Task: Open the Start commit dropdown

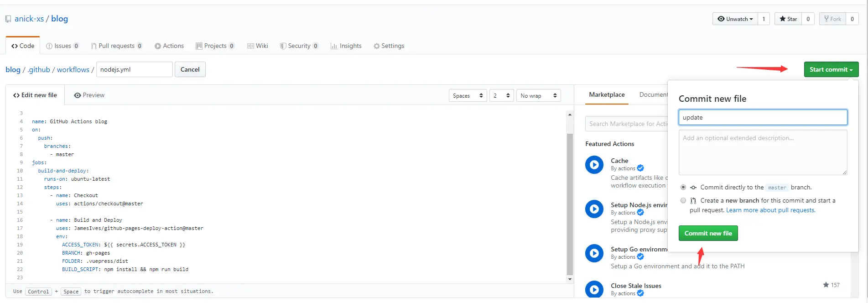Action: (831, 69)
